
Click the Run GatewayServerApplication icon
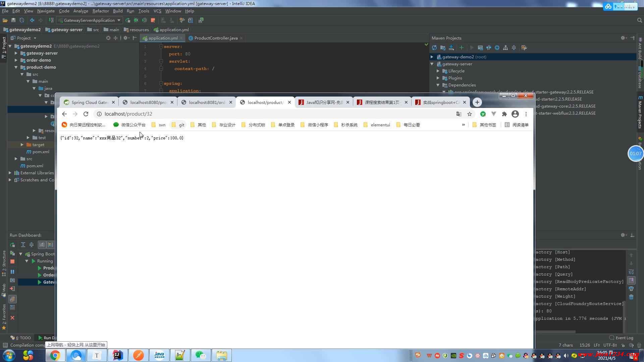(128, 20)
